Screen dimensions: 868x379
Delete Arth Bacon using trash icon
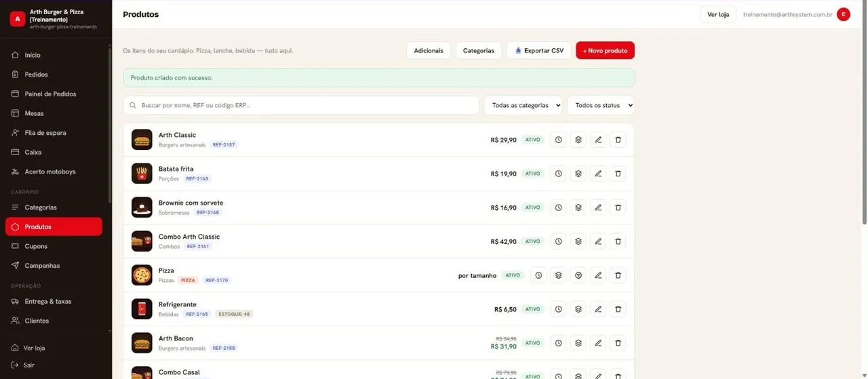(x=618, y=343)
